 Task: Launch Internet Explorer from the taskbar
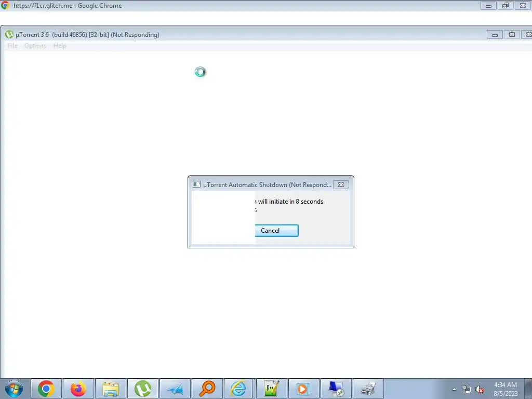tap(238, 389)
